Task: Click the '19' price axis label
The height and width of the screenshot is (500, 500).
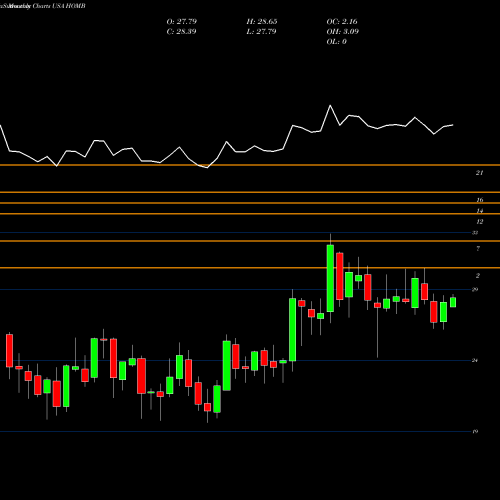Action: pos(475,431)
